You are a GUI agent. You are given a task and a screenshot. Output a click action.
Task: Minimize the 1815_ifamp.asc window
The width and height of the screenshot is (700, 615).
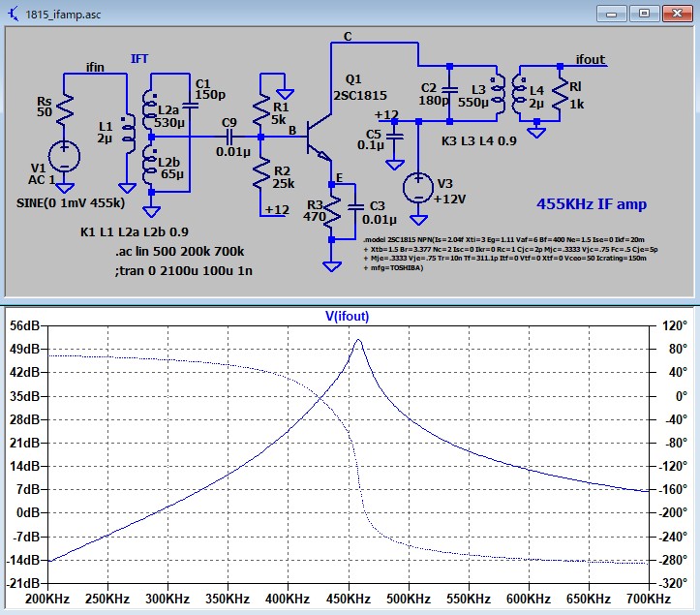coord(612,14)
